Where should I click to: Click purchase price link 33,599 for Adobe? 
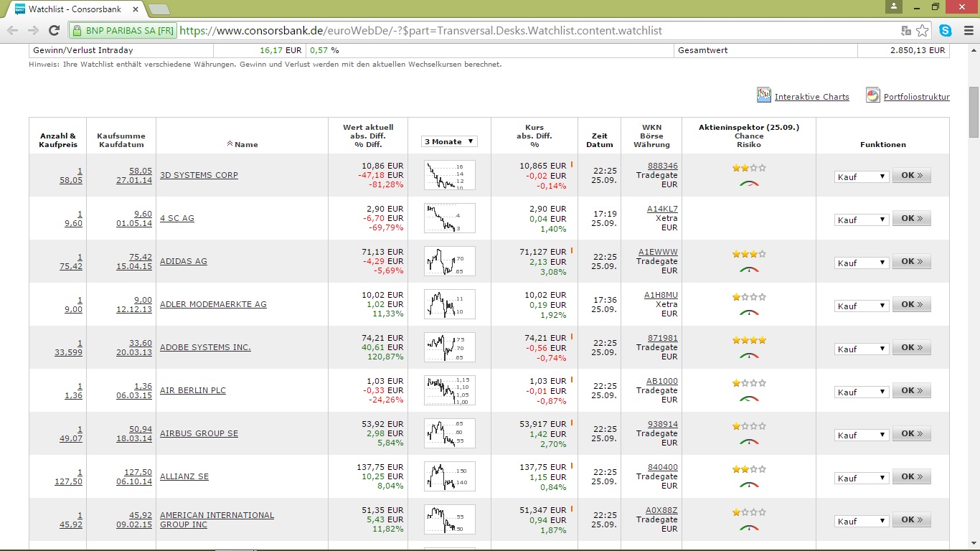(70, 352)
